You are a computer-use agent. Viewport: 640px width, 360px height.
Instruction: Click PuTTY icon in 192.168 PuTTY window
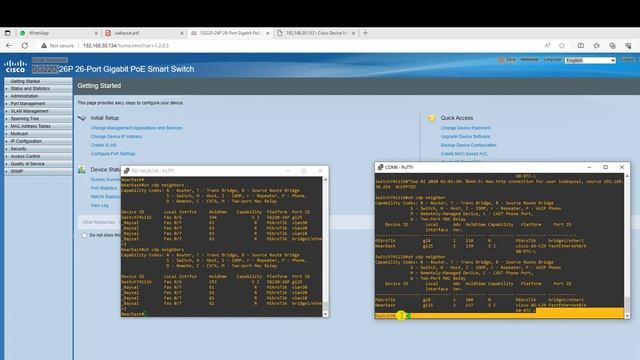pyautogui.click(x=127, y=171)
